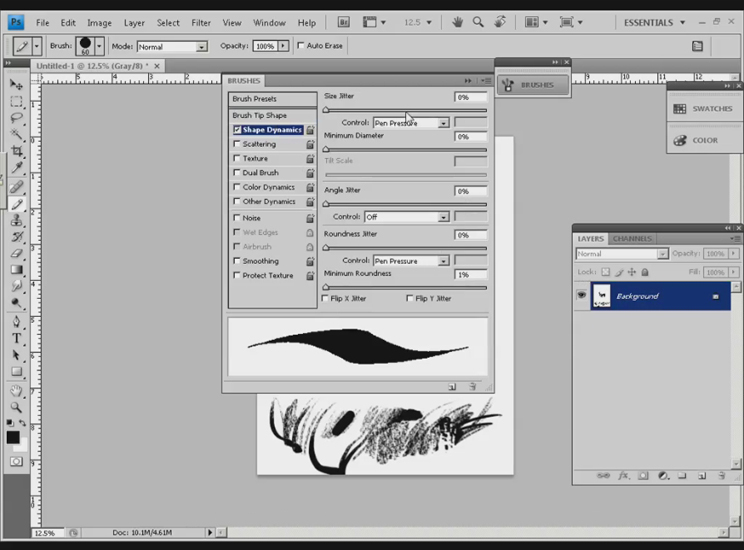The height and width of the screenshot is (550, 744).
Task: Open the Brush preset picker arrow
Action: coord(99,47)
